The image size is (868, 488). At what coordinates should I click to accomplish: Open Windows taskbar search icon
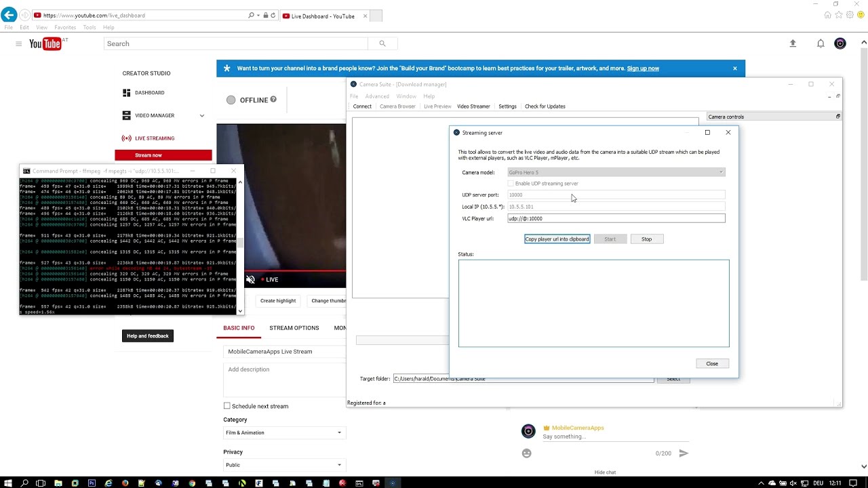(x=24, y=483)
